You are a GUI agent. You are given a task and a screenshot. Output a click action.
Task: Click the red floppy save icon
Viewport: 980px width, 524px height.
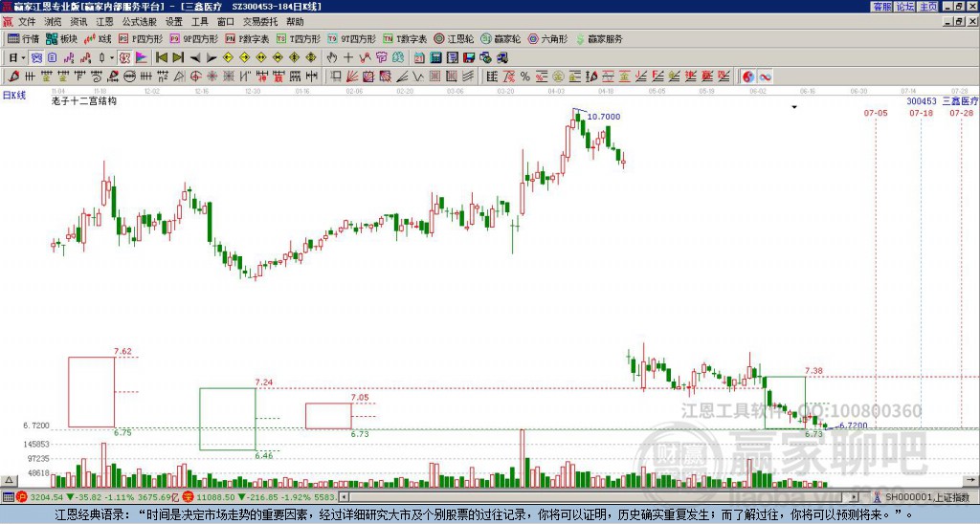point(469,58)
